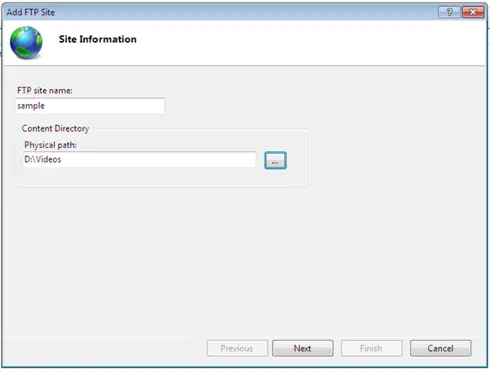
Task: Click the Physical path text field
Action: pos(140,159)
